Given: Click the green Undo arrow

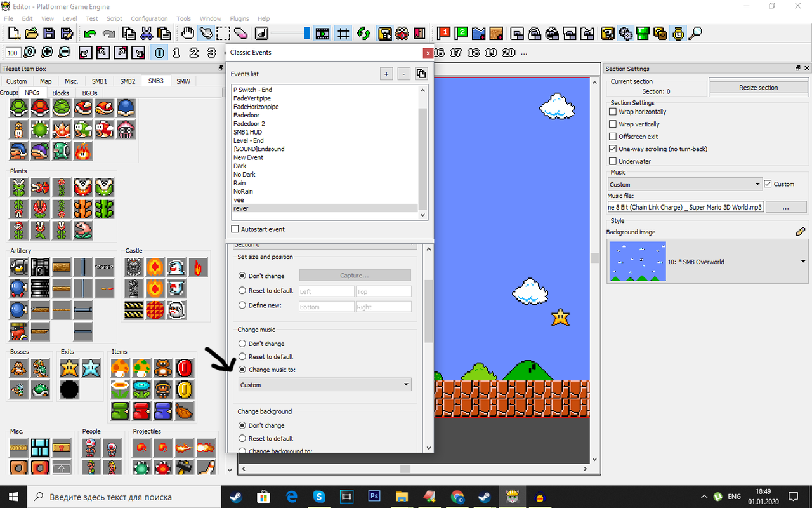Looking at the screenshot, I should tap(90, 33).
